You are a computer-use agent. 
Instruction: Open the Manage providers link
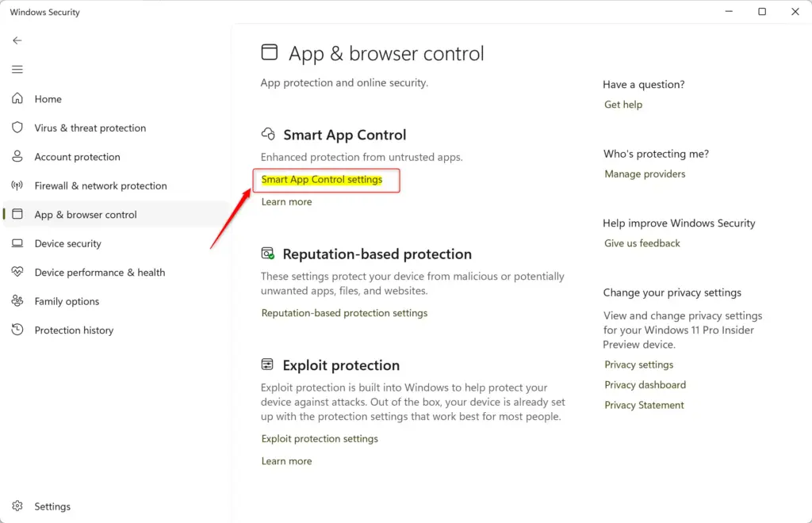click(x=645, y=174)
